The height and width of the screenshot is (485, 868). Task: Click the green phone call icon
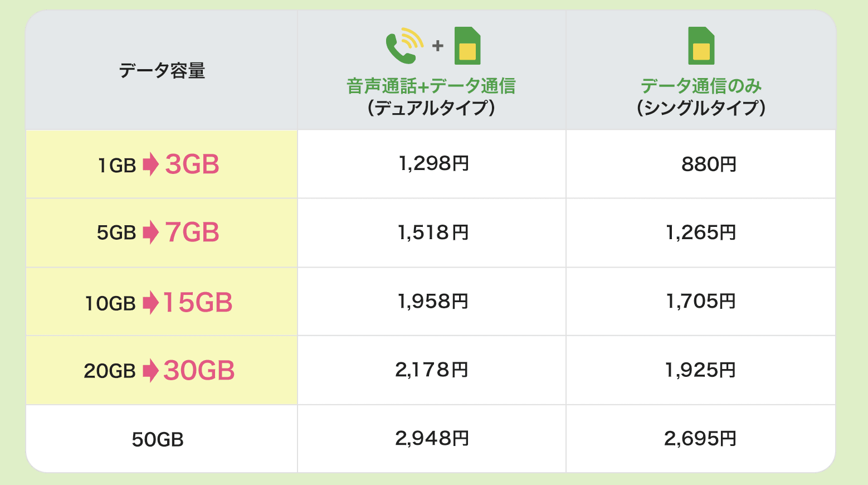coord(403,46)
